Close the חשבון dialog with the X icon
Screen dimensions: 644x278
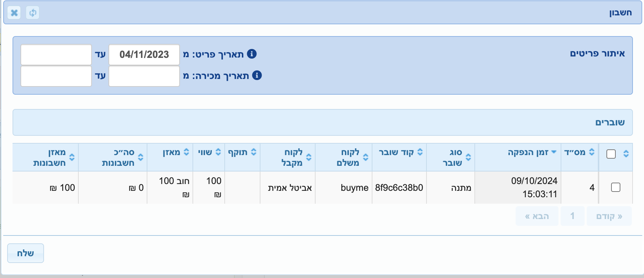tap(14, 13)
